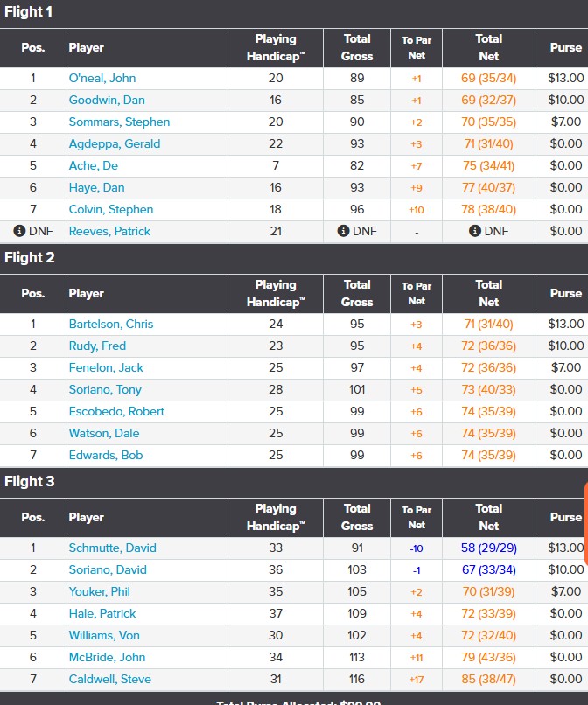Open O'neal, John player link
The height and width of the screenshot is (705, 588).
(102, 78)
